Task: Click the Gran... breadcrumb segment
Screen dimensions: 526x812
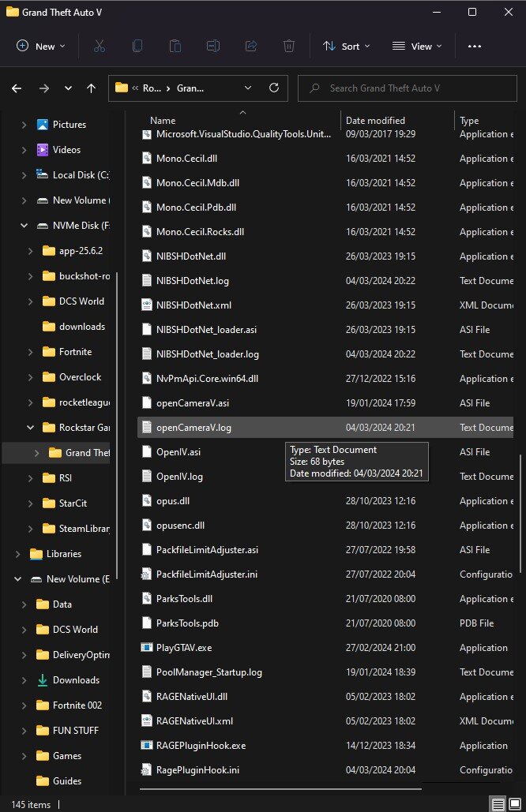Action: (x=190, y=88)
